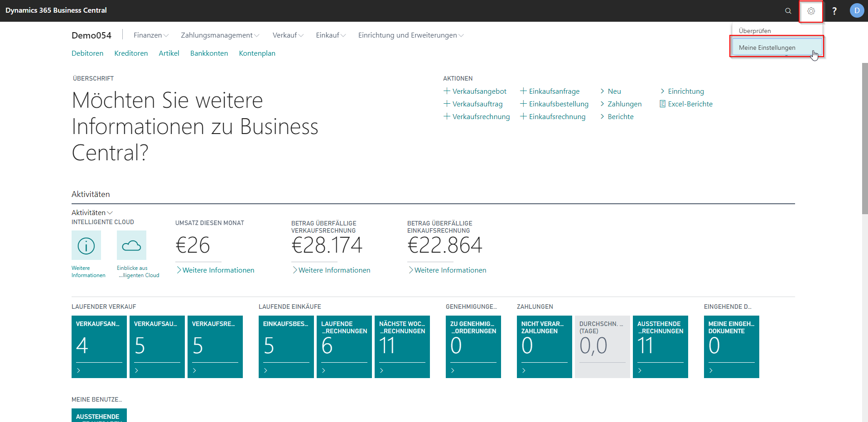Click the €28.174 overdue sales amount
868x422 pixels.
[327, 245]
